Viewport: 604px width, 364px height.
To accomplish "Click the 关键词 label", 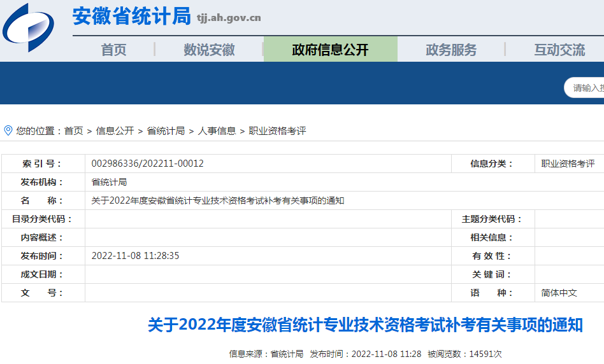I will tap(492, 274).
